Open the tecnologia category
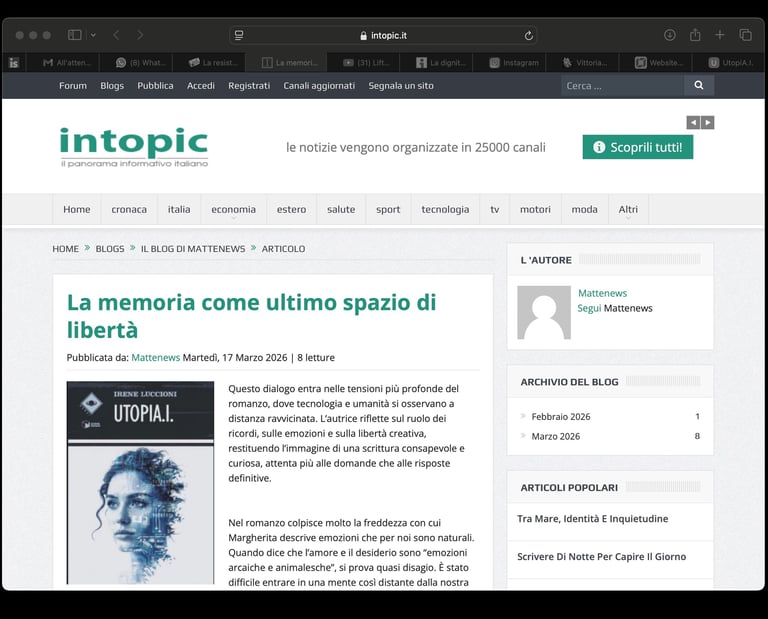 tap(445, 210)
